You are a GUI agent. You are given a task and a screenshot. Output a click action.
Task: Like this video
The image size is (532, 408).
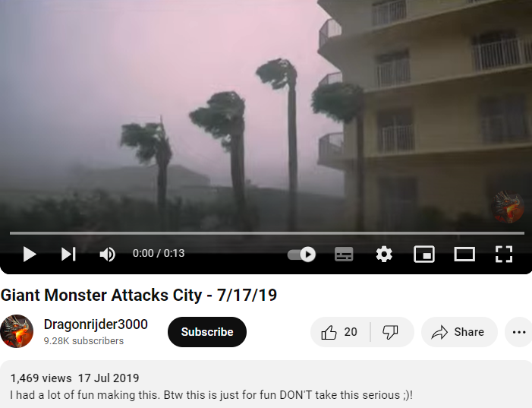click(340, 332)
